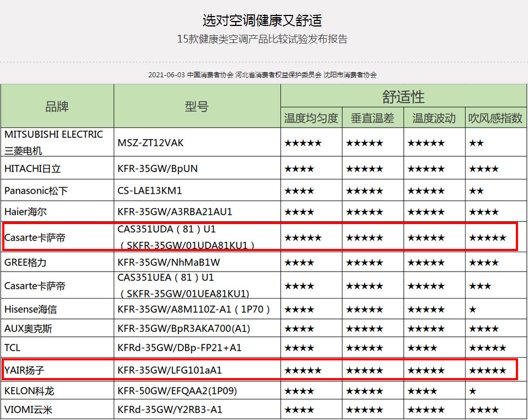Click the 温度均匀度 column header

(311, 118)
